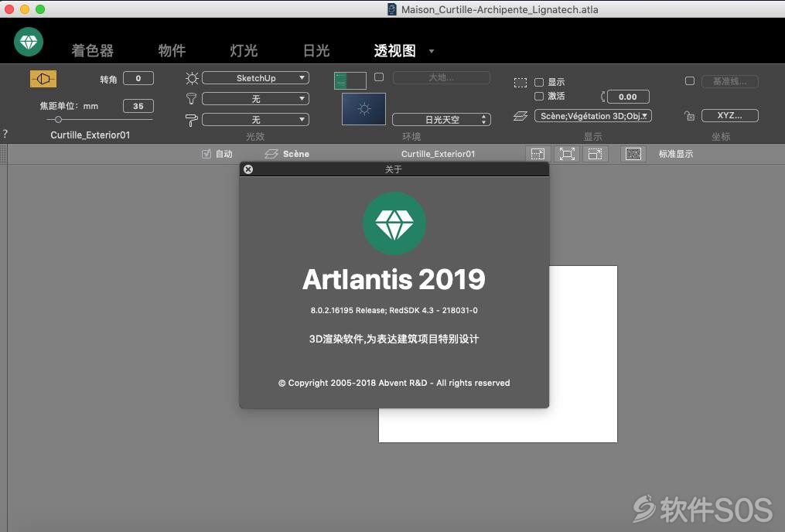Click the 基准线... button
The image size is (785, 532).
click(x=730, y=81)
